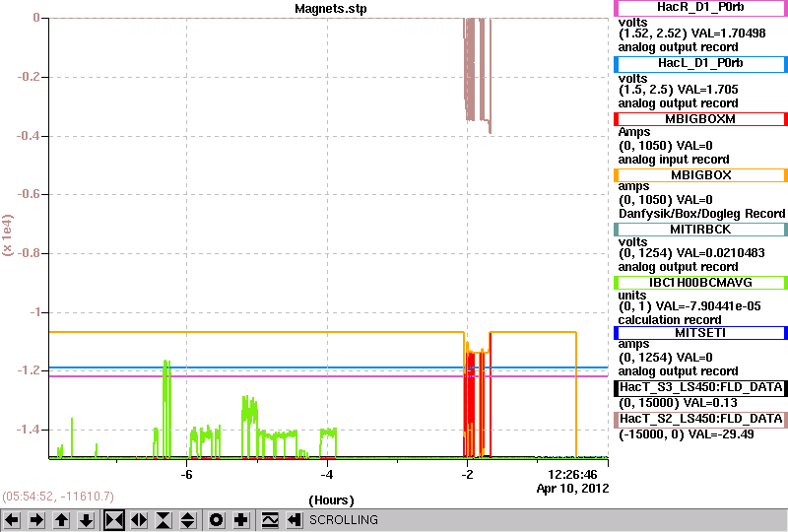
Task: Click the (Hours) x-axis label
Action: click(x=331, y=500)
